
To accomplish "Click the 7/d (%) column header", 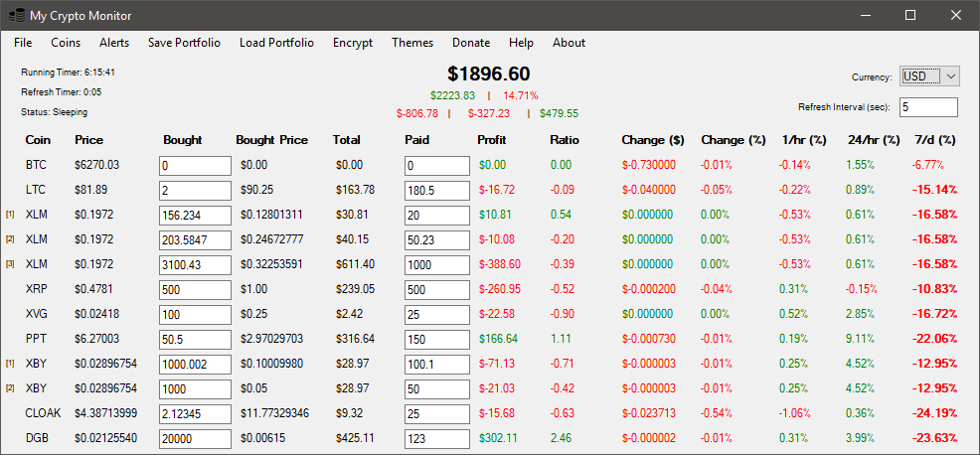I will pyautogui.click(x=934, y=141).
